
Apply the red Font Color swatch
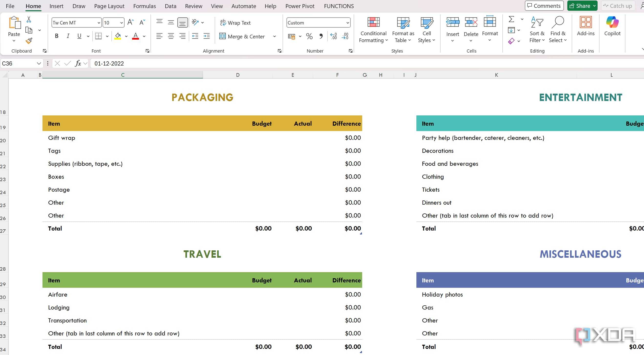136,36
